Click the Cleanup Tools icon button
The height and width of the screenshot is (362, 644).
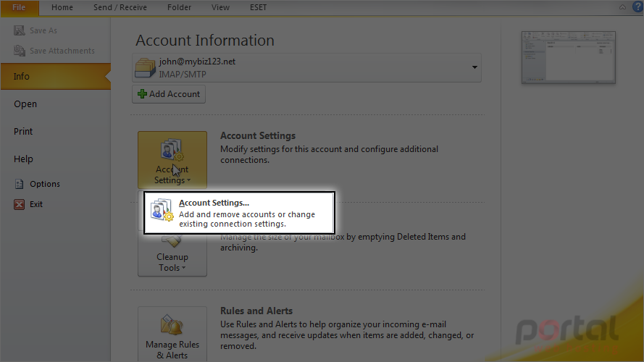172,253
